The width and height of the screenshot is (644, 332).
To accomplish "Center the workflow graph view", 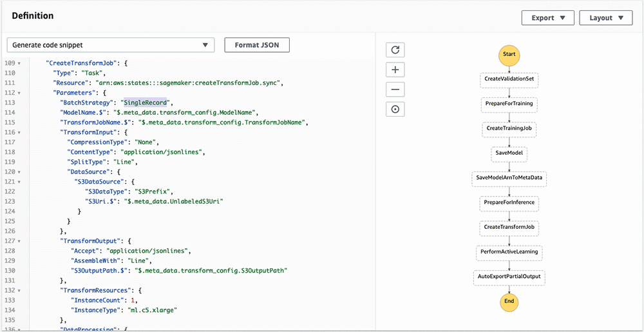I will 395,110.
